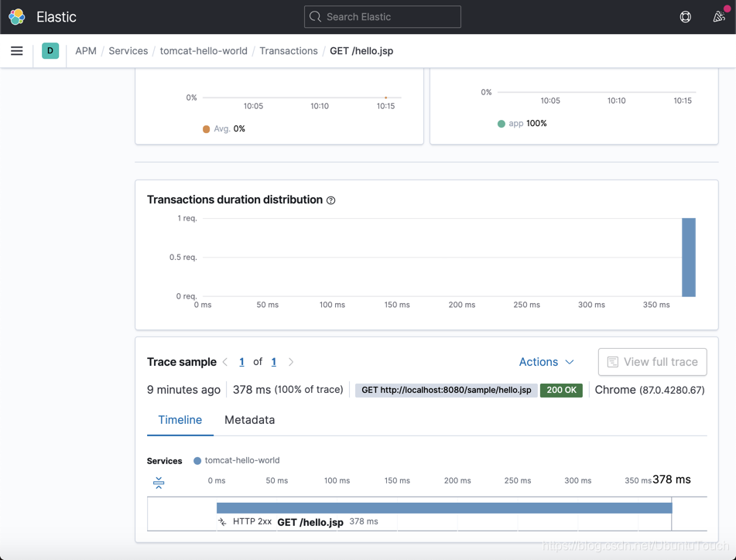
Task: Click the Avg. 0% legend label
Action: coord(229,128)
